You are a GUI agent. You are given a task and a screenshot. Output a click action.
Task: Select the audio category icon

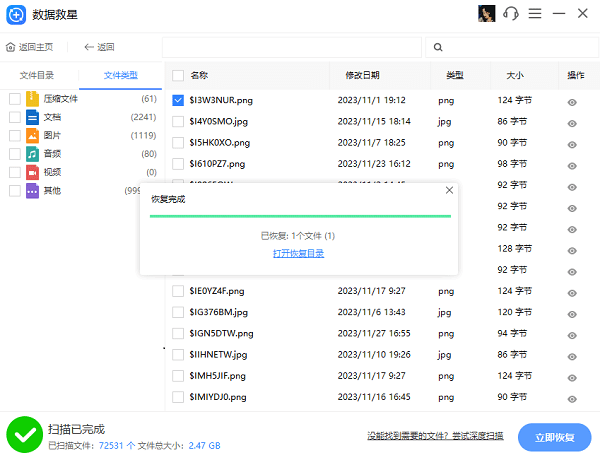coord(32,154)
